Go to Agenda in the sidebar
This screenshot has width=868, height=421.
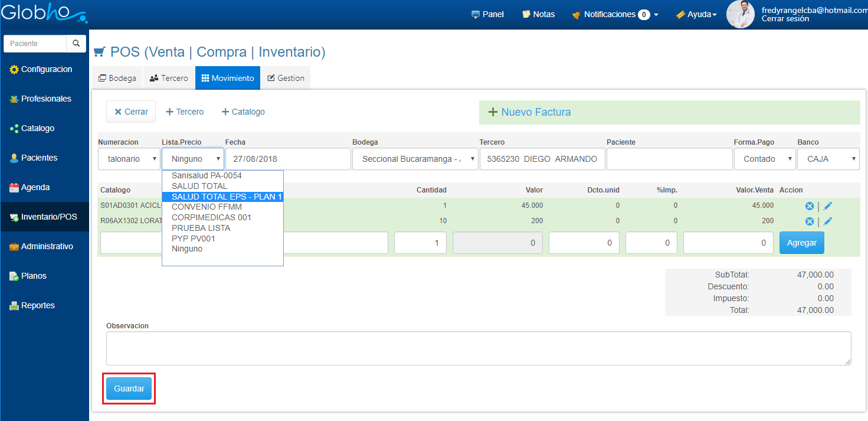[x=35, y=187]
